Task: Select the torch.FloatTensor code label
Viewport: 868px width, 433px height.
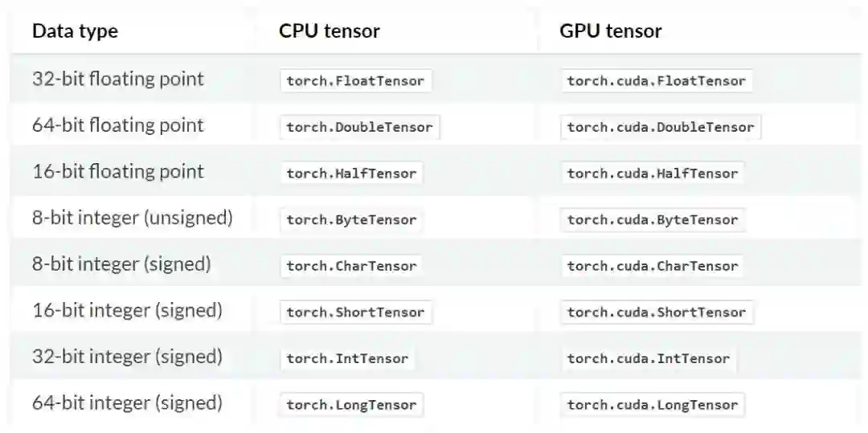Action: [x=355, y=80]
